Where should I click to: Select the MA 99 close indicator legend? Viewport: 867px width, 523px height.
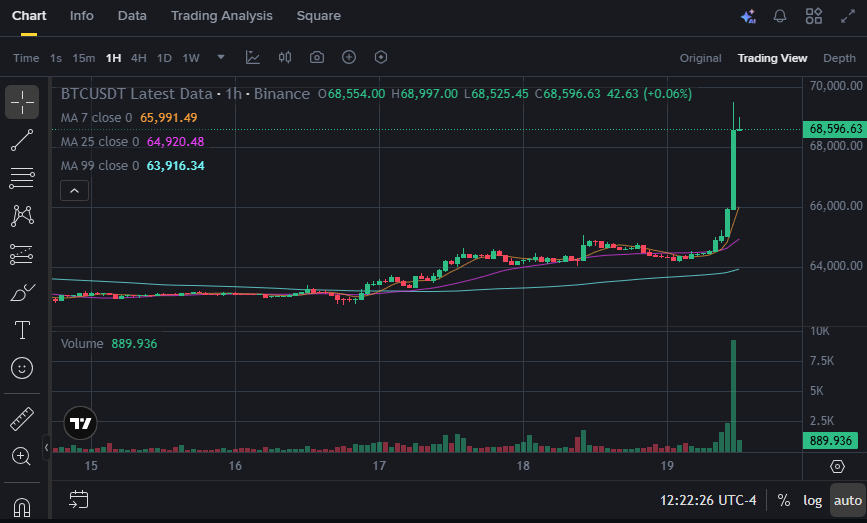click(x=133, y=166)
